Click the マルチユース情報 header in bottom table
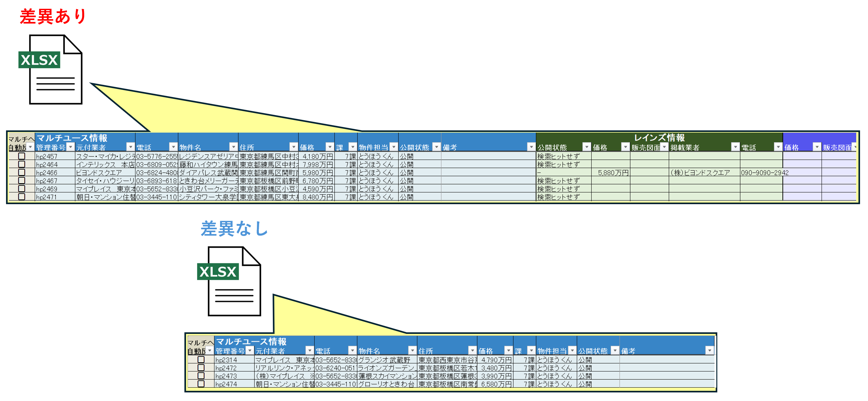Viewport: 868px width, 401px height. 251,341
